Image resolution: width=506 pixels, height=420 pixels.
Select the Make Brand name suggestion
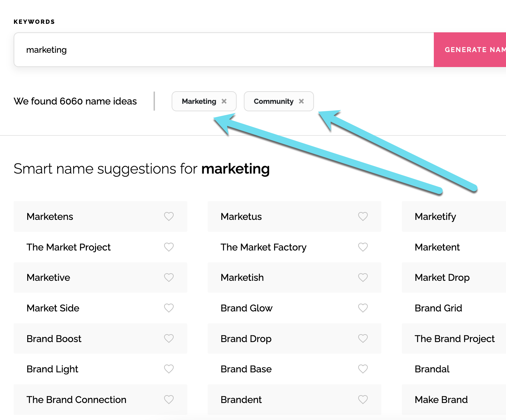[441, 400]
